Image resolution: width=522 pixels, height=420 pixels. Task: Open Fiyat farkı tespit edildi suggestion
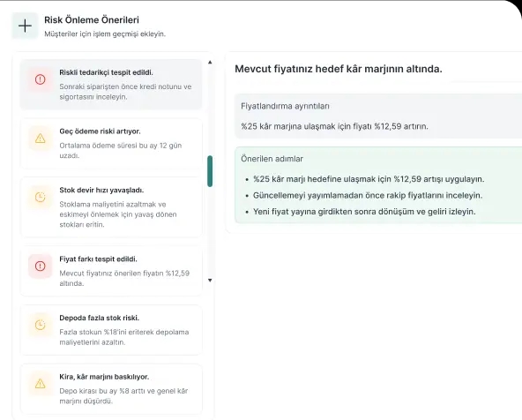(x=111, y=271)
